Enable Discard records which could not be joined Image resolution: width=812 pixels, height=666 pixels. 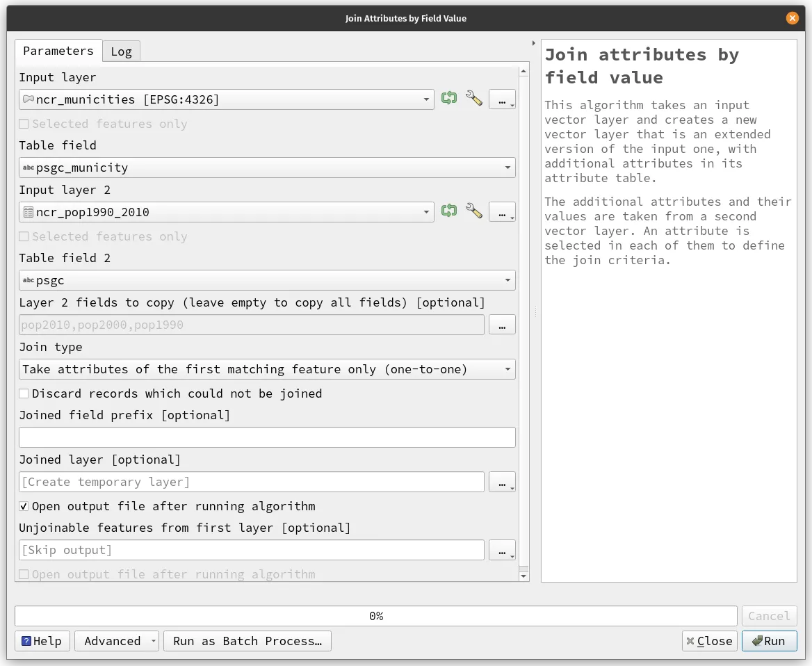pyautogui.click(x=24, y=393)
